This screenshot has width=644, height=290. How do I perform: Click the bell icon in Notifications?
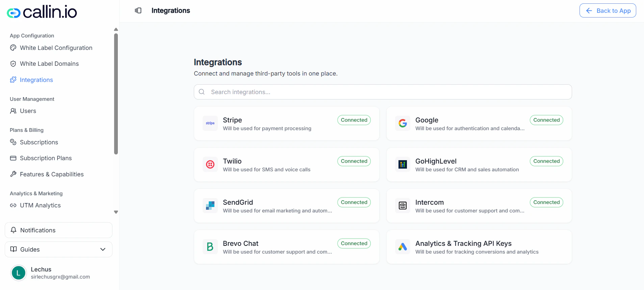pyautogui.click(x=14, y=230)
